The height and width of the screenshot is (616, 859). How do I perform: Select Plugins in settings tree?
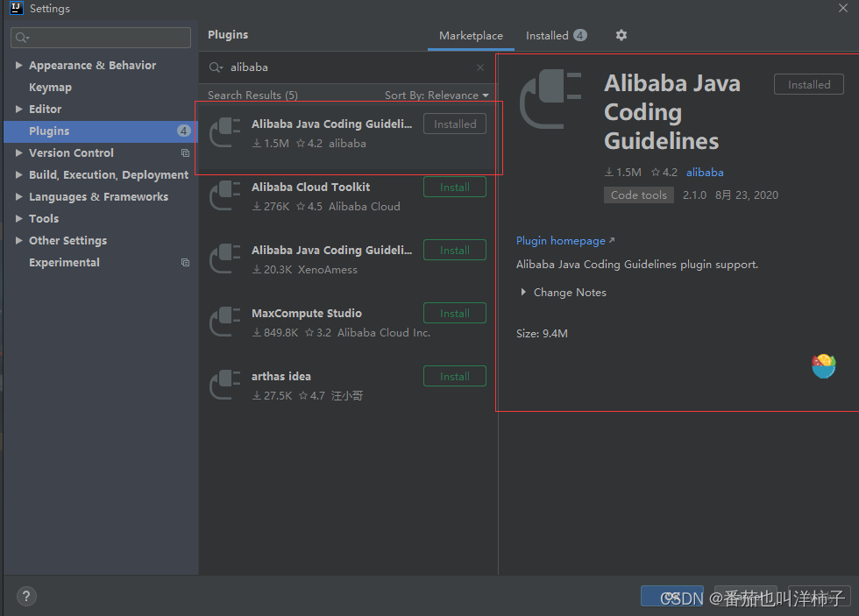[x=100, y=131]
